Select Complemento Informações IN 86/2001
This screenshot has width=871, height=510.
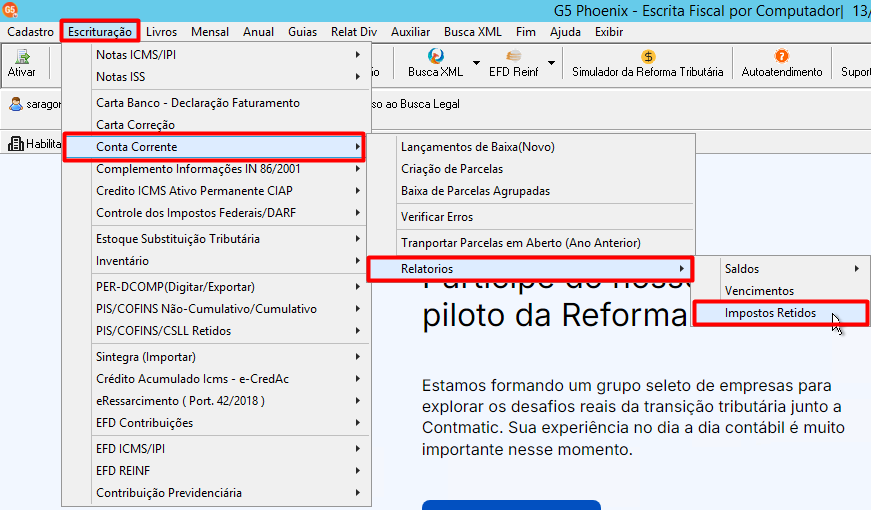click(216, 169)
